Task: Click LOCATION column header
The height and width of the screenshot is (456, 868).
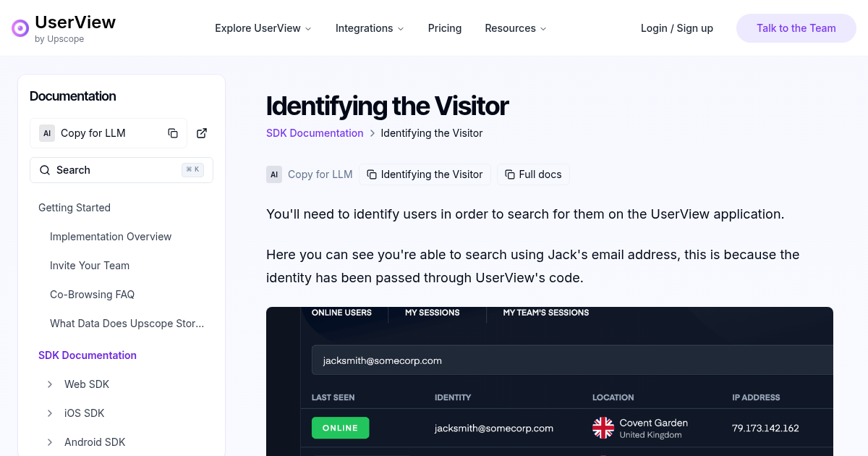Action: (613, 397)
